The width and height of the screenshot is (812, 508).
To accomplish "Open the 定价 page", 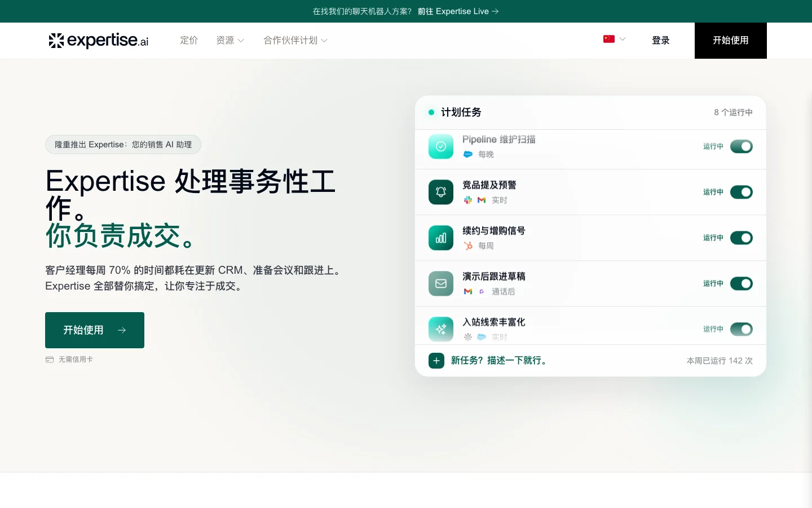I will point(189,40).
